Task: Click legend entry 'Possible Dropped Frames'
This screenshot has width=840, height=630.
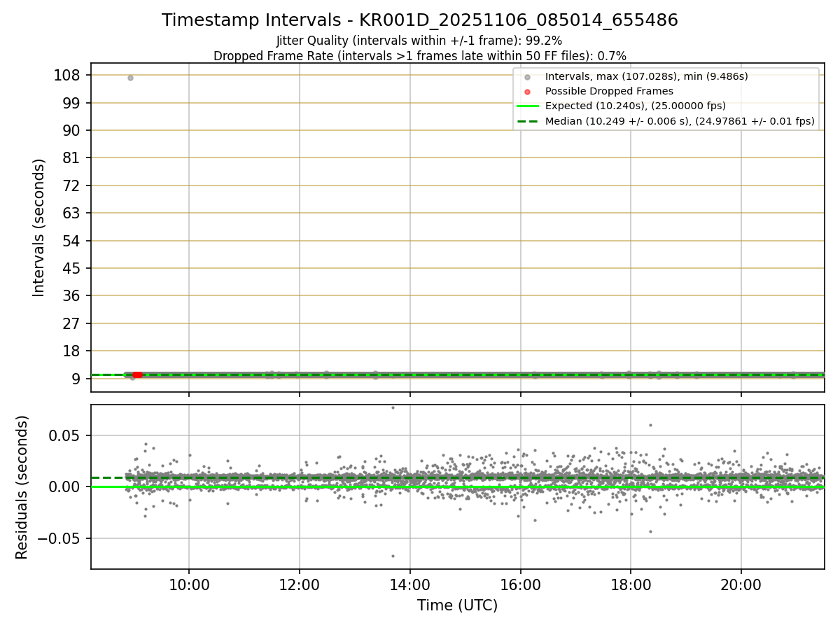Action: pos(609,91)
